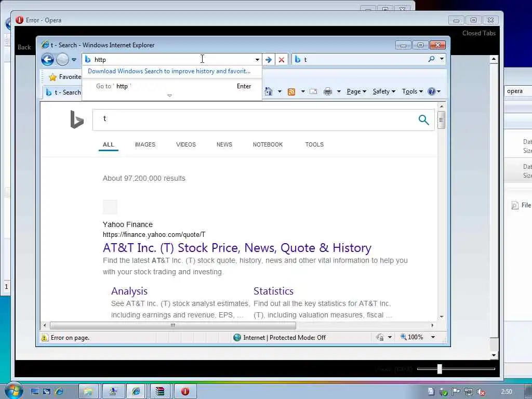Screen dimensions: 532x399
Task: Click the muted volume tray icon
Action: 481,392
